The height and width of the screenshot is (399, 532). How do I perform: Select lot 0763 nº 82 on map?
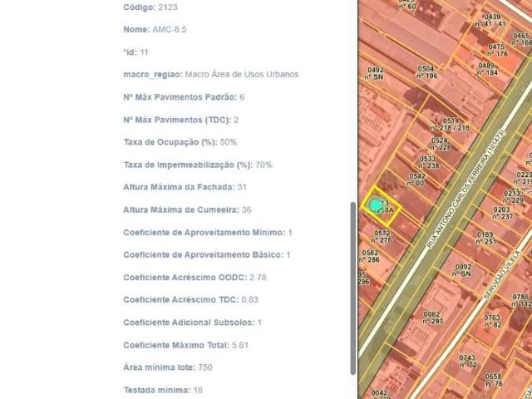point(492,321)
